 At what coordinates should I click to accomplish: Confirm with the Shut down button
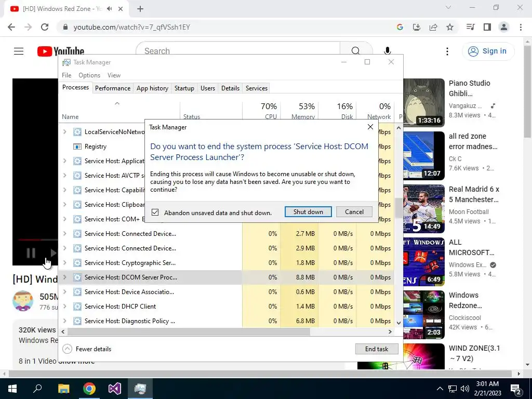coord(308,212)
